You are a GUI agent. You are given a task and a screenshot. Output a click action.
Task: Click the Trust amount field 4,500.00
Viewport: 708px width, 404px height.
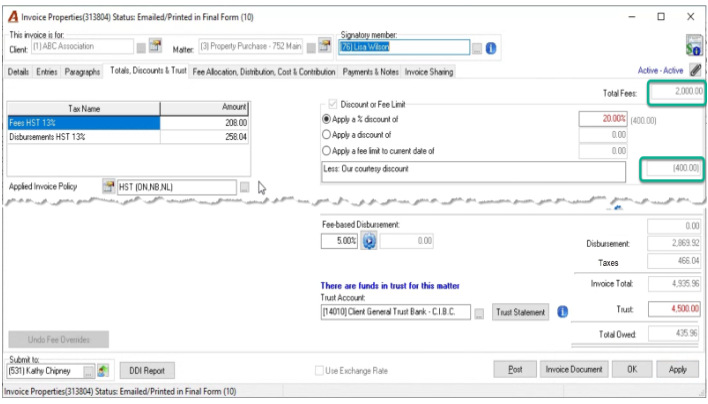pyautogui.click(x=674, y=309)
